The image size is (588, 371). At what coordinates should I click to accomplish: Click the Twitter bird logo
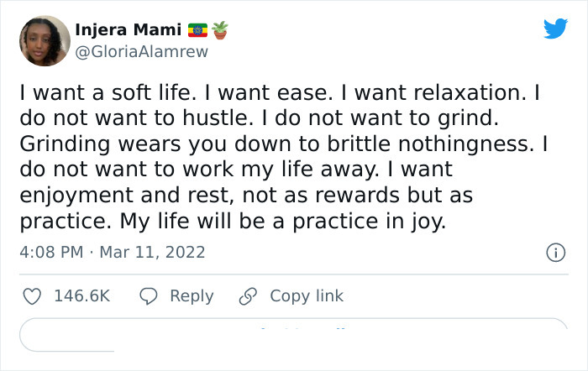coord(555,29)
